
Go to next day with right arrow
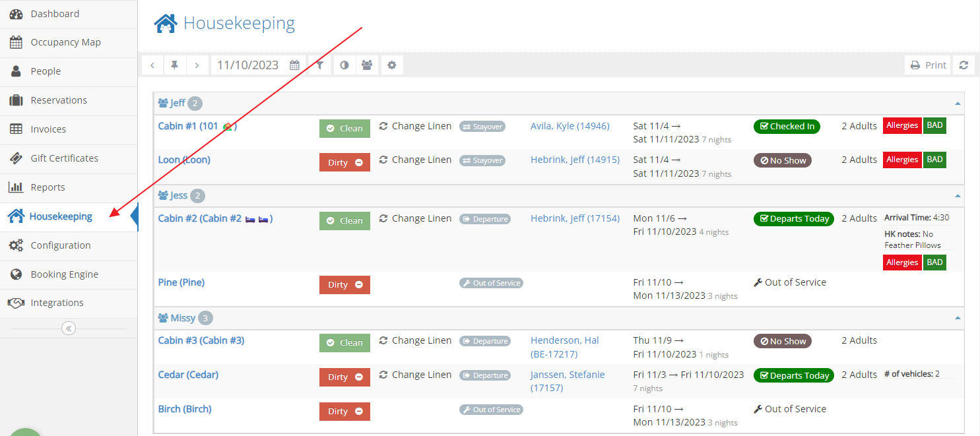tap(197, 65)
